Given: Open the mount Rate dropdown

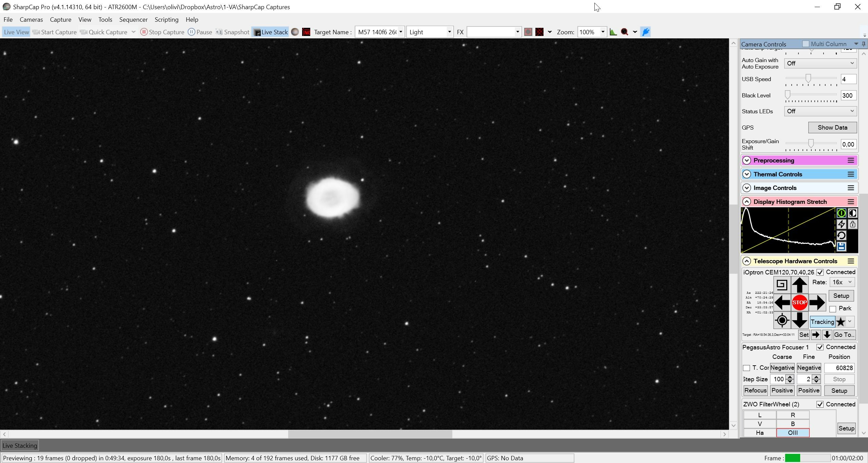Looking at the screenshot, I should click(842, 282).
